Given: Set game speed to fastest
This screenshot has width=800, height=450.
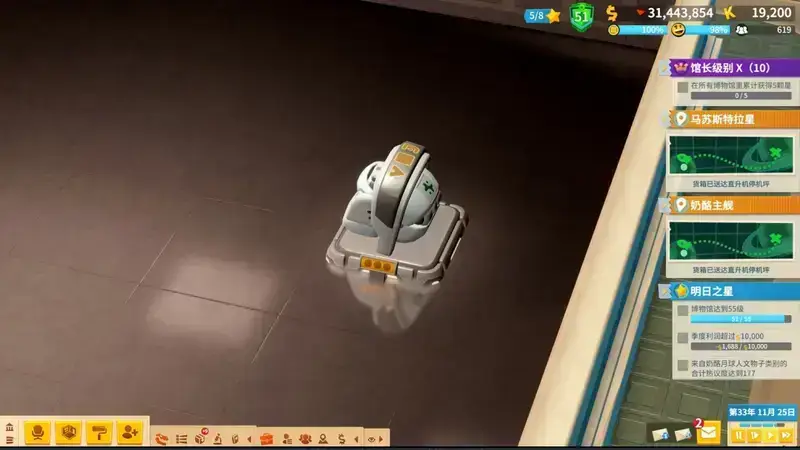Looking at the screenshot, I should click(785, 435).
